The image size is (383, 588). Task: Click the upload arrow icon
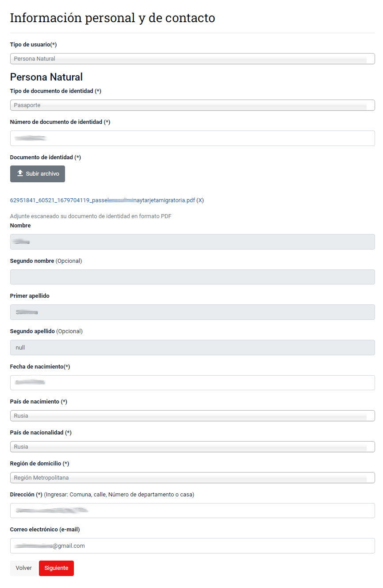(20, 173)
